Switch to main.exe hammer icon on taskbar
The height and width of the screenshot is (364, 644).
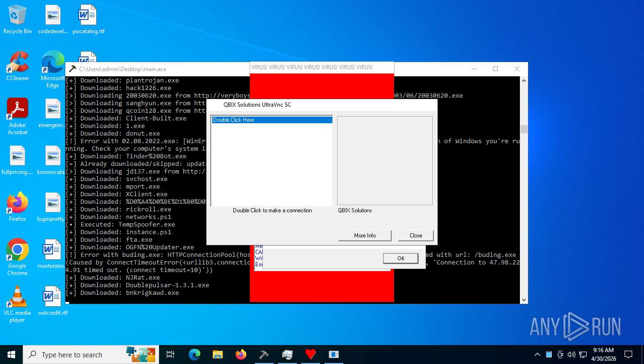tap(264, 355)
